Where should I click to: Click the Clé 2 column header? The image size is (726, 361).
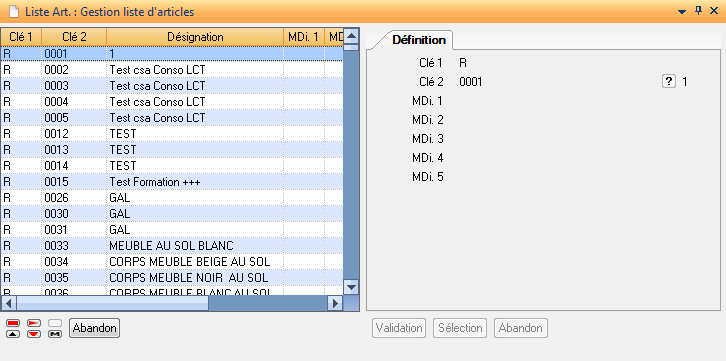pyautogui.click(x=74, y=37)
